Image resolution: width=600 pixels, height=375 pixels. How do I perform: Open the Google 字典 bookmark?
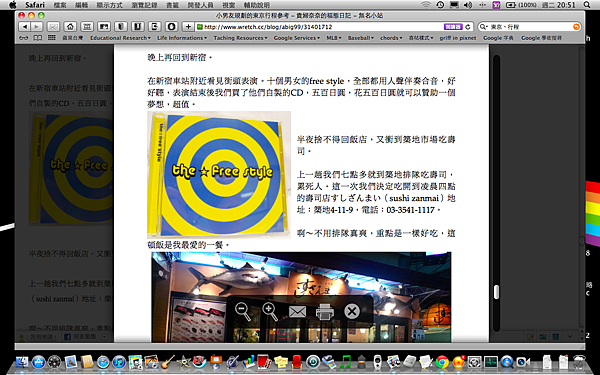point(498,38)
